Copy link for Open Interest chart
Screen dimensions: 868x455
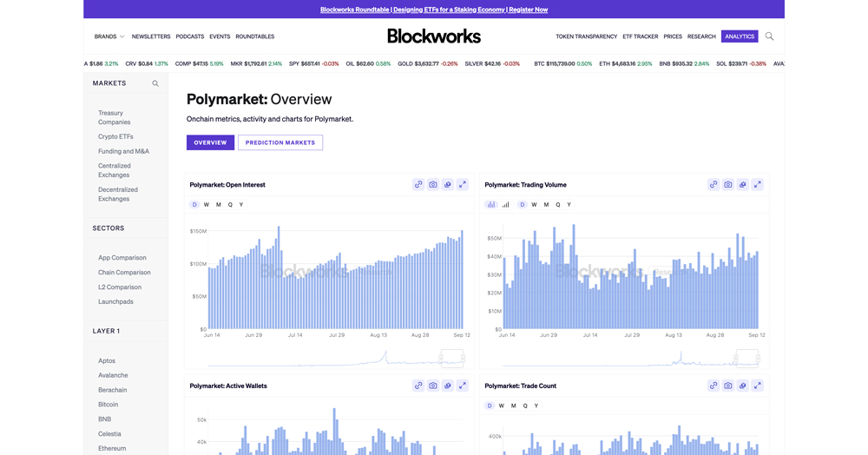click(418, 185)
